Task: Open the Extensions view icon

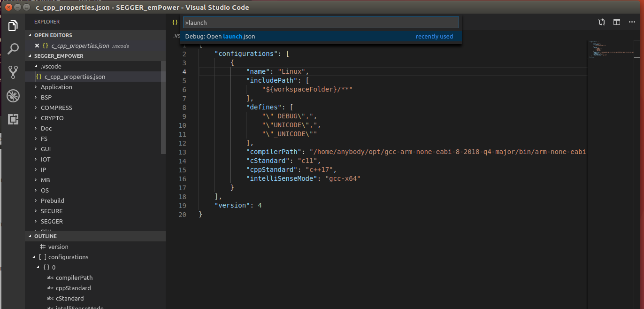Action: coord(13,119)
